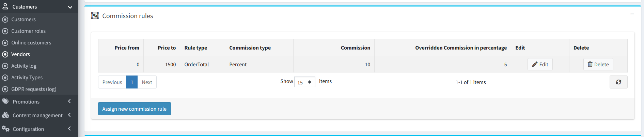Image resolution: width=644 pixels, height=137 pixels.
Task: Click the Promotions tags icon in sidebar
Action: (x=5, y=101)
